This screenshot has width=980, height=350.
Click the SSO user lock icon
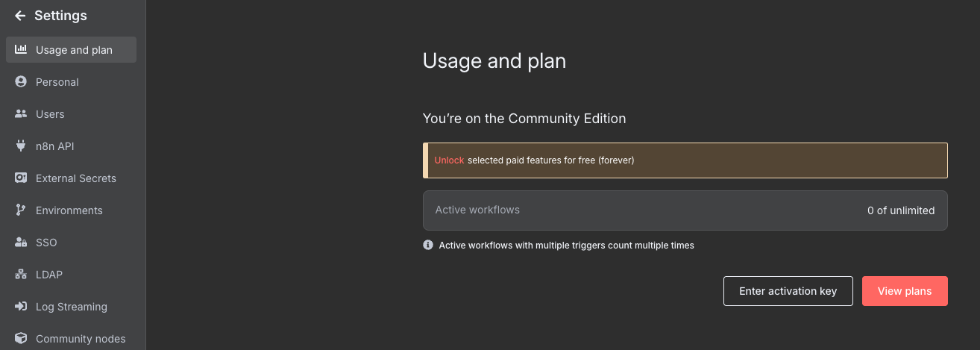(21, 243)
